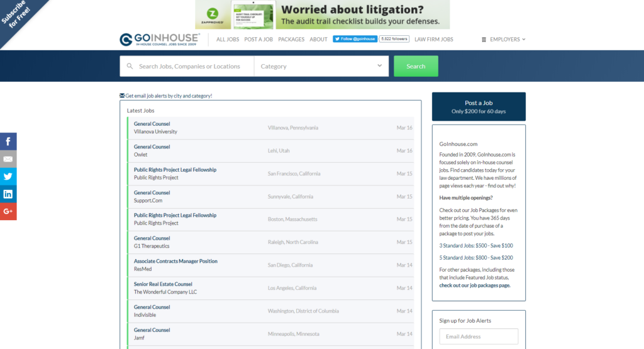The image size is (644, 349).
Task: Click the 'Latest Jobs' heading
Action: click(x=140, y=111)
